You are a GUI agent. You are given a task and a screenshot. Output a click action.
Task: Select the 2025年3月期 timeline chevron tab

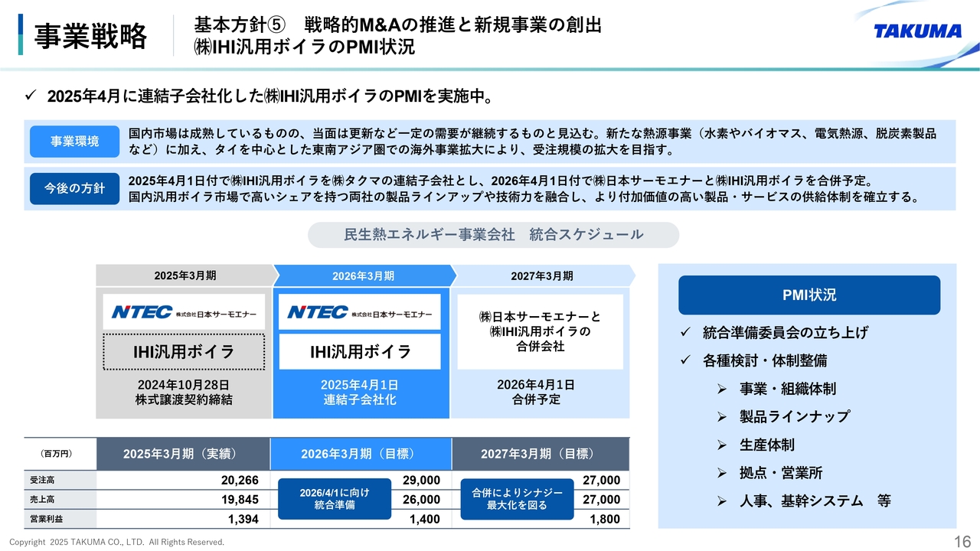tap(184, 275)
